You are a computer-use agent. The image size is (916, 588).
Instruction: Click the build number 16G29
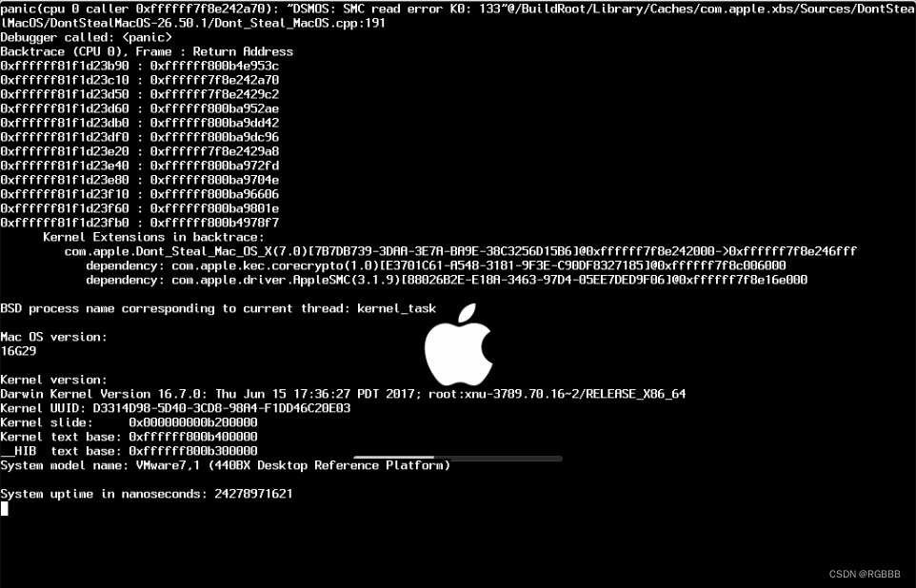(x=18, y=351)
